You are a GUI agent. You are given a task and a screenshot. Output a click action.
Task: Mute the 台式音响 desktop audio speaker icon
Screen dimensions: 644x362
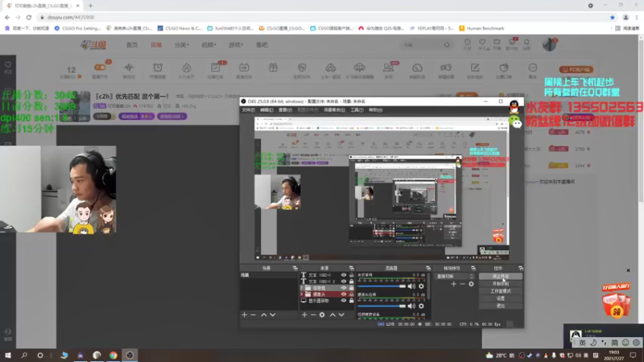pyautogui.click(x=411, y=286)
